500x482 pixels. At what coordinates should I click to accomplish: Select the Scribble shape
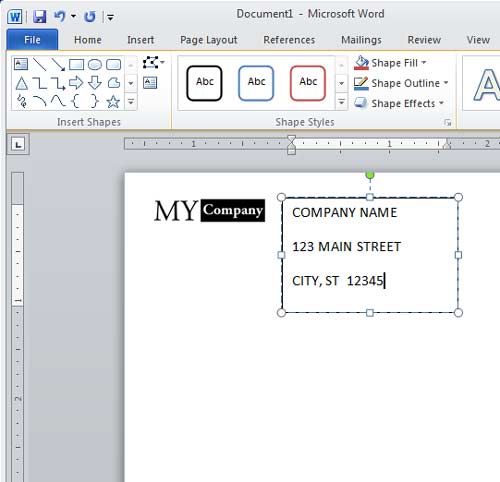coord(22,101)
